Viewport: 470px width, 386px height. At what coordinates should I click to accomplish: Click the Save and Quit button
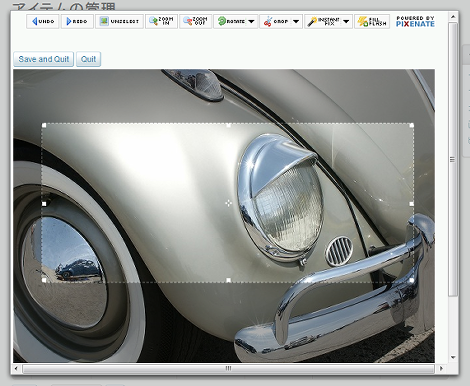44,59
